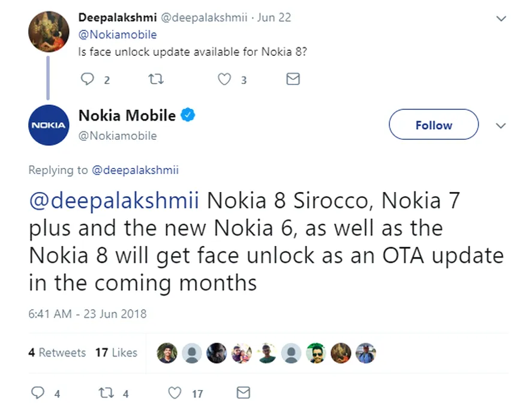Reply to Deepalakshmi's tweet
Screen dimensions: 532x420
88,79
